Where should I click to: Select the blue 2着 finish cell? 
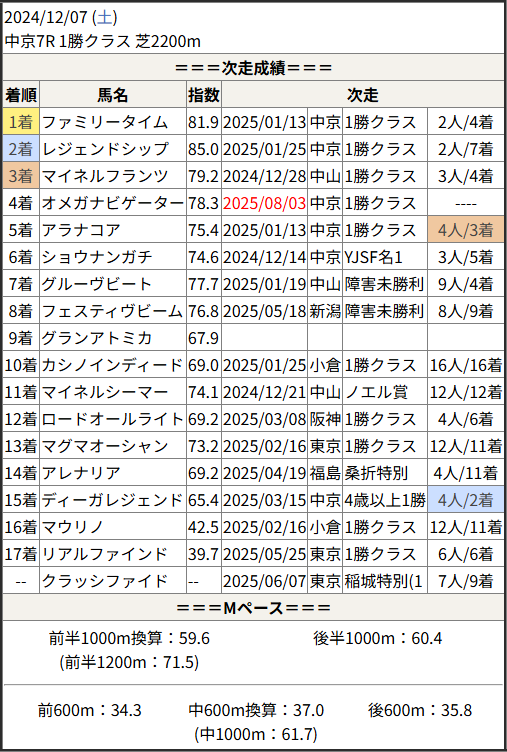(x=21, y=149)
